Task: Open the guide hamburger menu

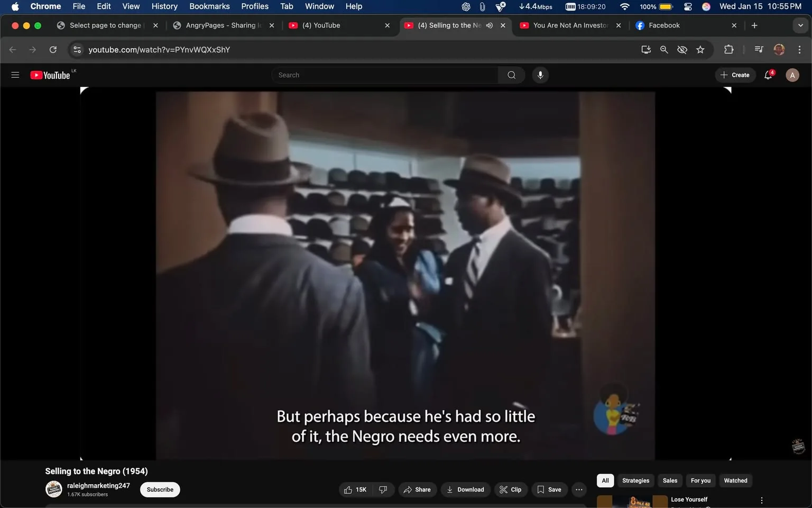Action: click(x=15, y=75)
